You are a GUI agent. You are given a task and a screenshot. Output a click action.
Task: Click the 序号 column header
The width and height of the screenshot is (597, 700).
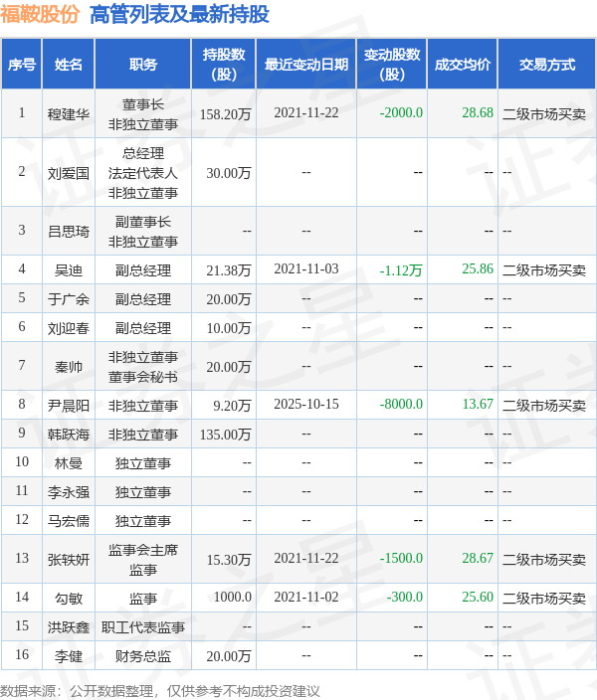22,65
